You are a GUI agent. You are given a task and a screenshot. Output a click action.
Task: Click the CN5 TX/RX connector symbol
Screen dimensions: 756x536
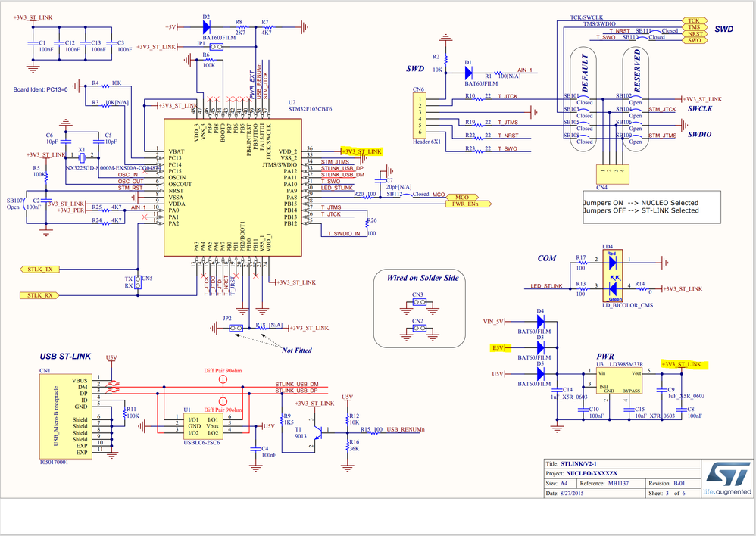tap(138, 282)
